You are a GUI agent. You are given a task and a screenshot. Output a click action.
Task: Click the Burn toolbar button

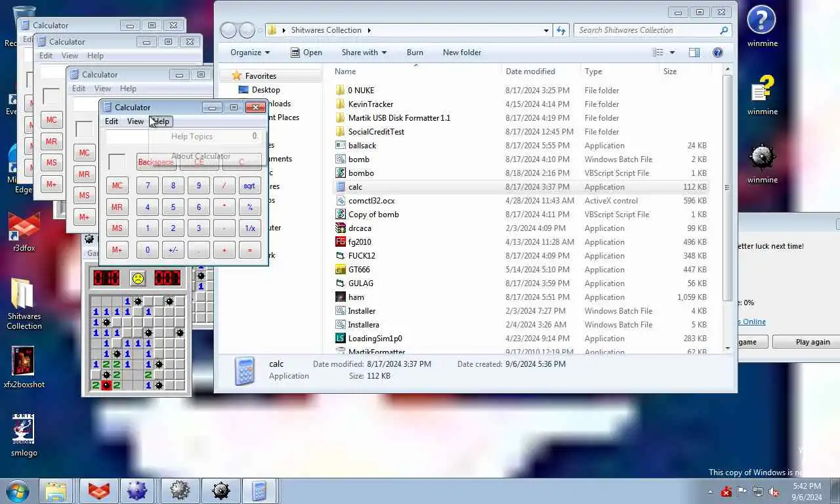coord(415,52)
